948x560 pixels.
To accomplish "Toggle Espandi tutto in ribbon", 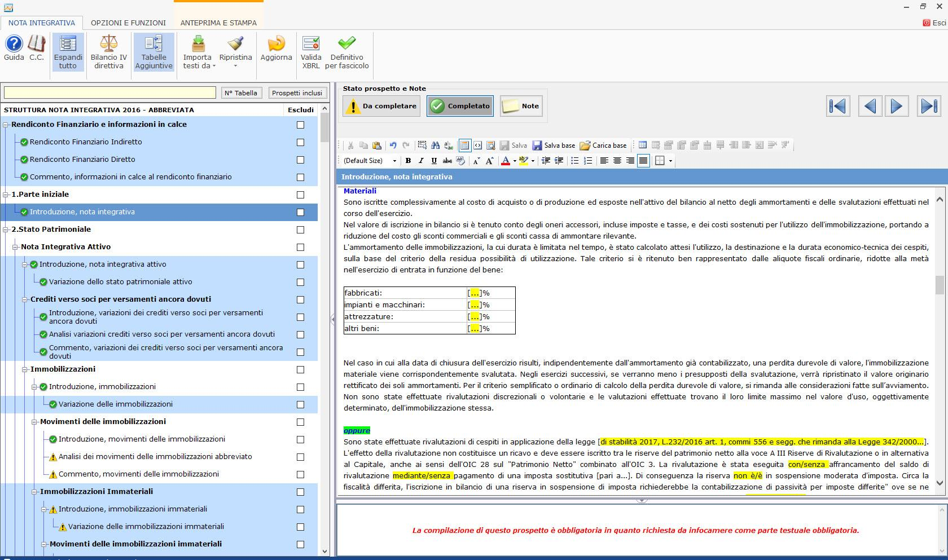I will click(x=68, y=51).
